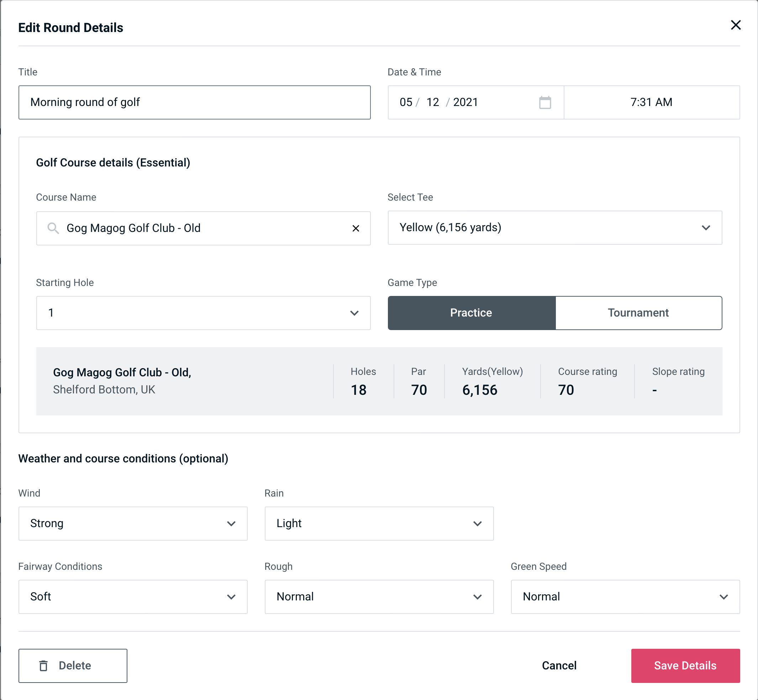Click the search icon in Course Name field
This screenshot has width=758, height=700.
[53, 228]
